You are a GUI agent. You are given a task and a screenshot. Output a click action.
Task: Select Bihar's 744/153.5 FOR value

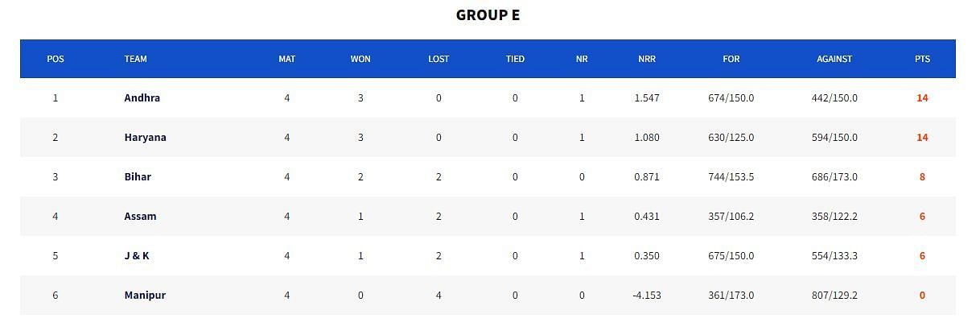tap(731, 177)
